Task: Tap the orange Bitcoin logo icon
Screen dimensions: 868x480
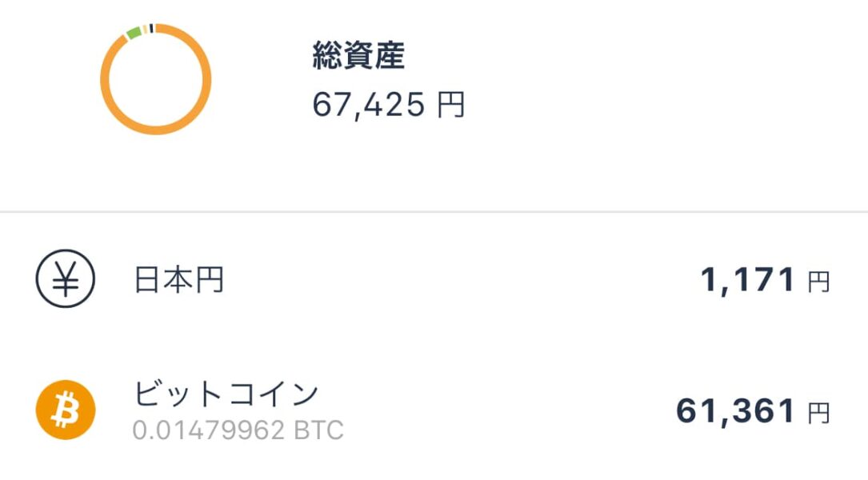Action: [66, 410]
